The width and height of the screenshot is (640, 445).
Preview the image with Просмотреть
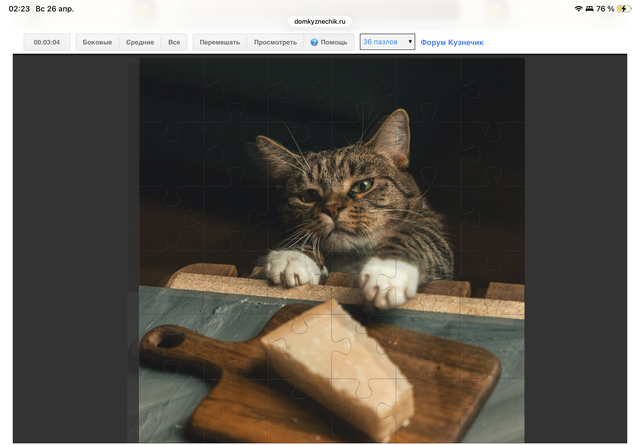click(x=275, y=43)
